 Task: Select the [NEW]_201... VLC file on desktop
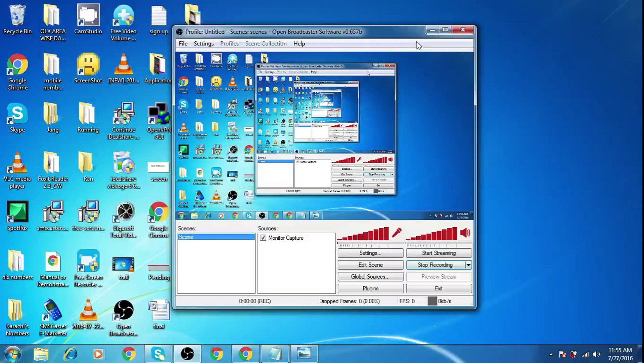pos(124,69)
